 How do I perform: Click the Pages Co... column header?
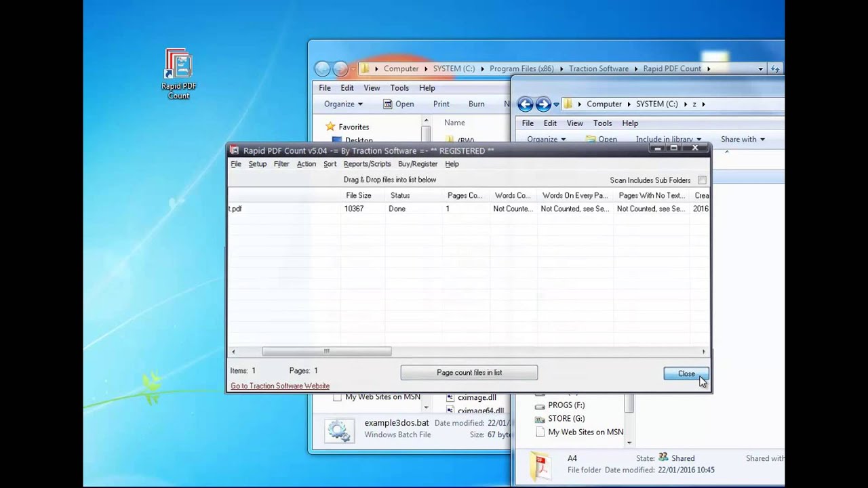click(466, 195)
